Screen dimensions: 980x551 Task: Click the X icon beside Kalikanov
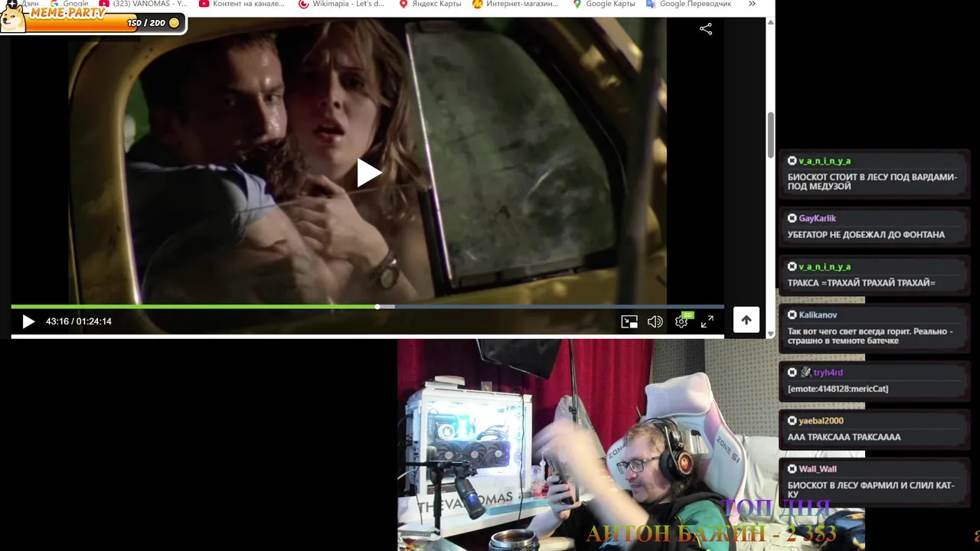(x=792, y=315)
